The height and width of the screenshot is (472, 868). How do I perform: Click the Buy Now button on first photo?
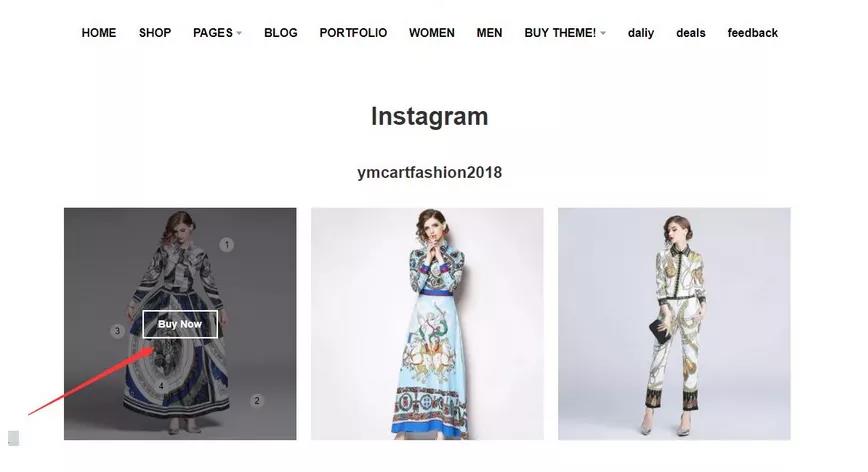pos(180,324)
